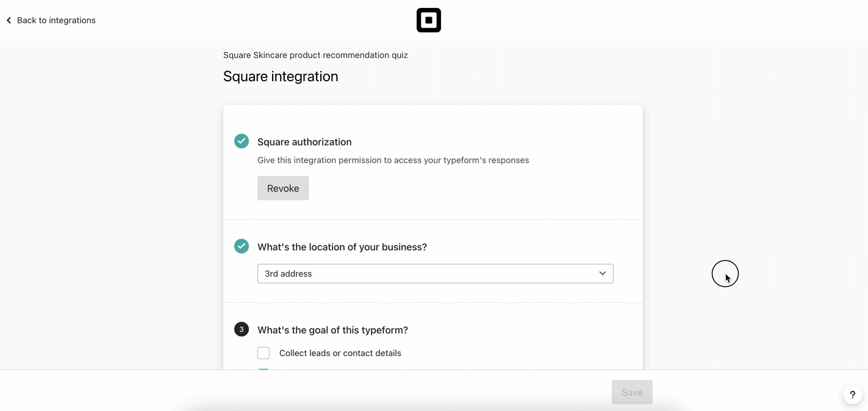
Task: Click the Square integration heading
Action: [281, 76]
